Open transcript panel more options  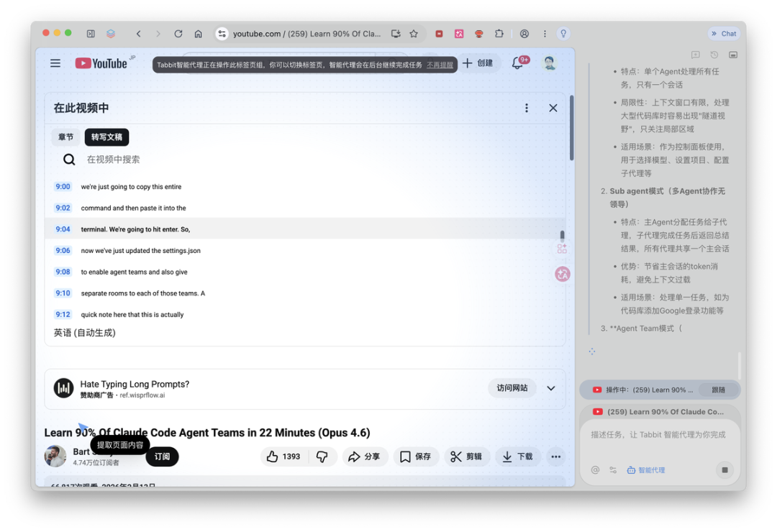click(526, 108)
